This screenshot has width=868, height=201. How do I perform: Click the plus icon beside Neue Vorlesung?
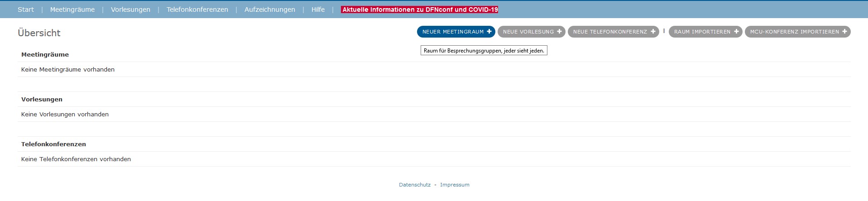[559, 32]
